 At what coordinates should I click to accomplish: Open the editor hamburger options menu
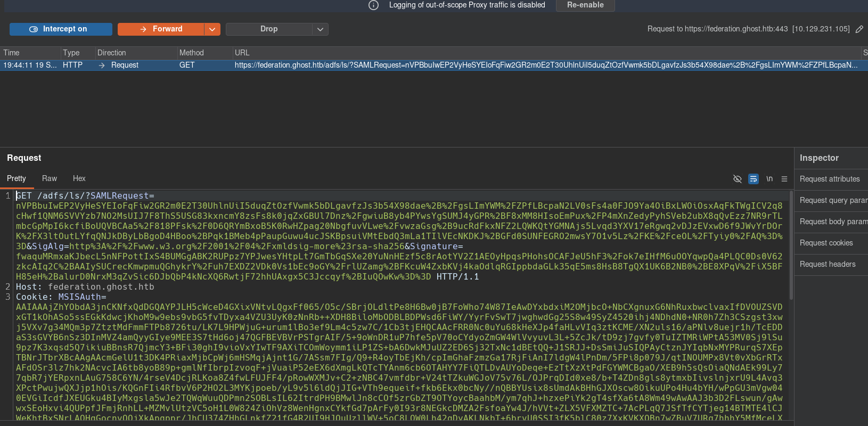(x=784, y=179)
